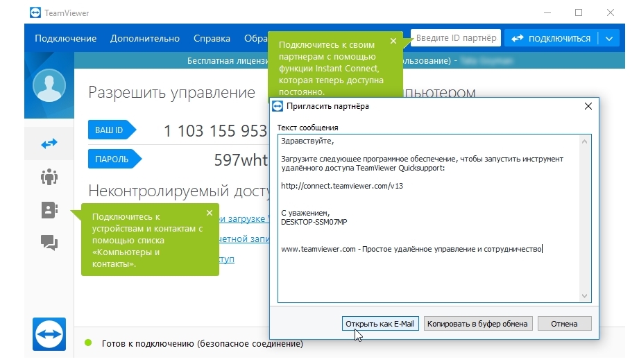639x364 pixels.
Task: Close the Instant Connect green tooltip
Action: (393, 41)
